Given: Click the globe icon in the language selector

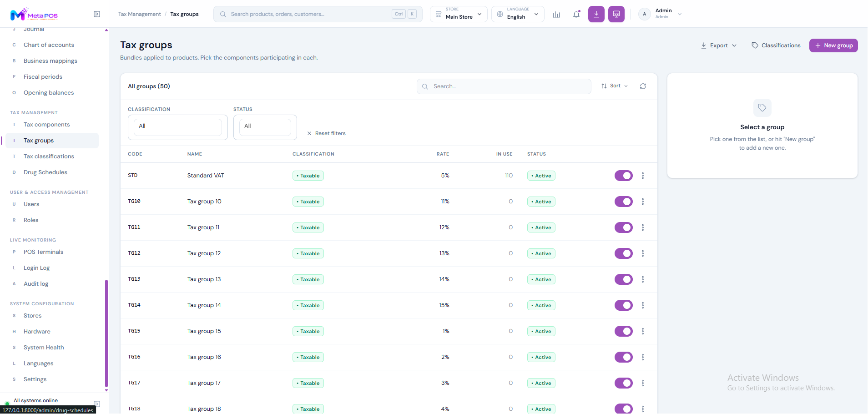Looking at the screenshot, I should 500,14.
